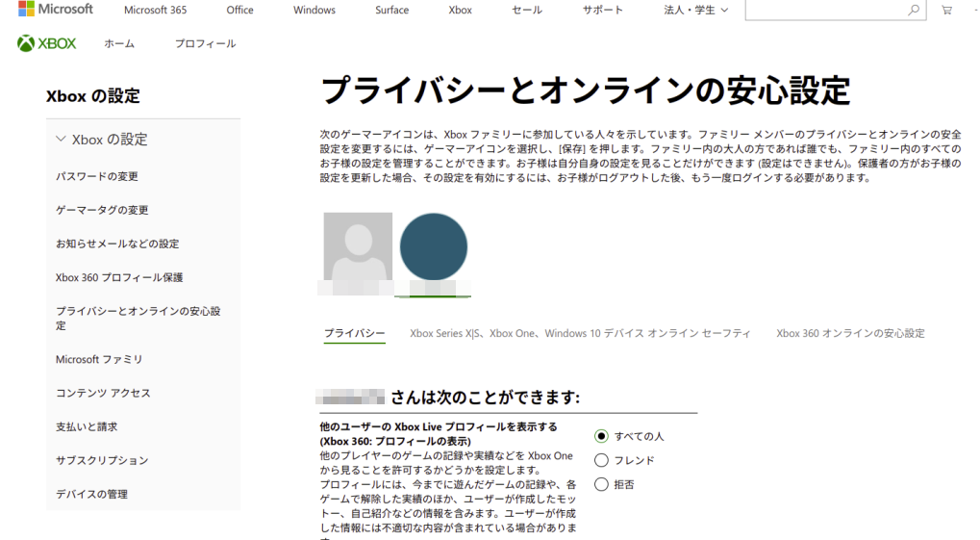
Task: Open コンテンツ アクセス link
Action: pyautogui.click(x=103, y=393)
